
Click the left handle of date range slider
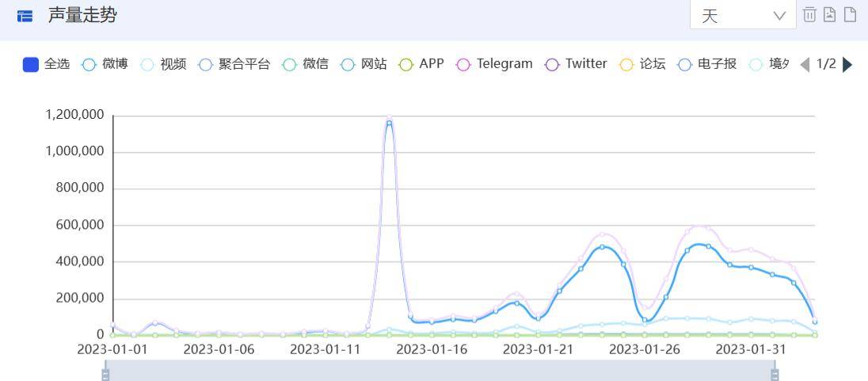coord(105,374)
